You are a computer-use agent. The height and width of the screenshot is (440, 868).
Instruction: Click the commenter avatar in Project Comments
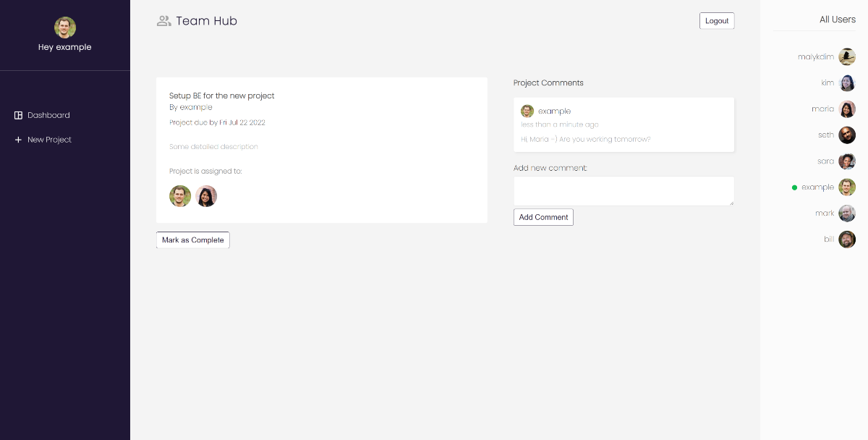tap(527, 111)
